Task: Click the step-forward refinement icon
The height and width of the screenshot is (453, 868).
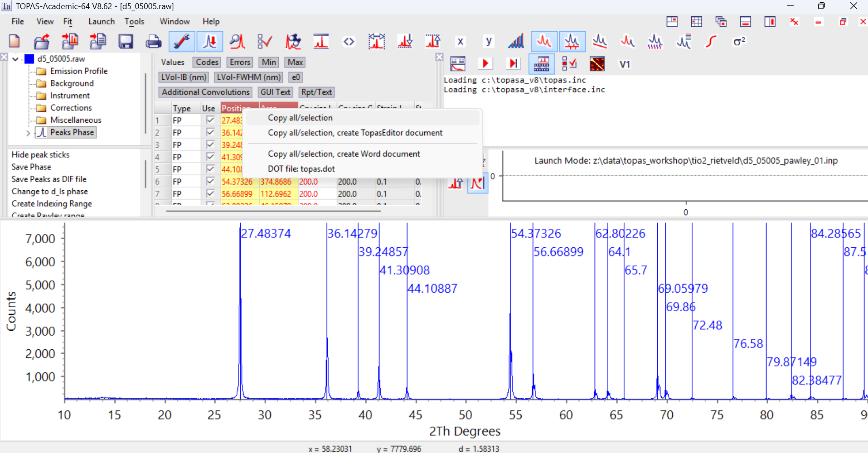Action: 513,64
